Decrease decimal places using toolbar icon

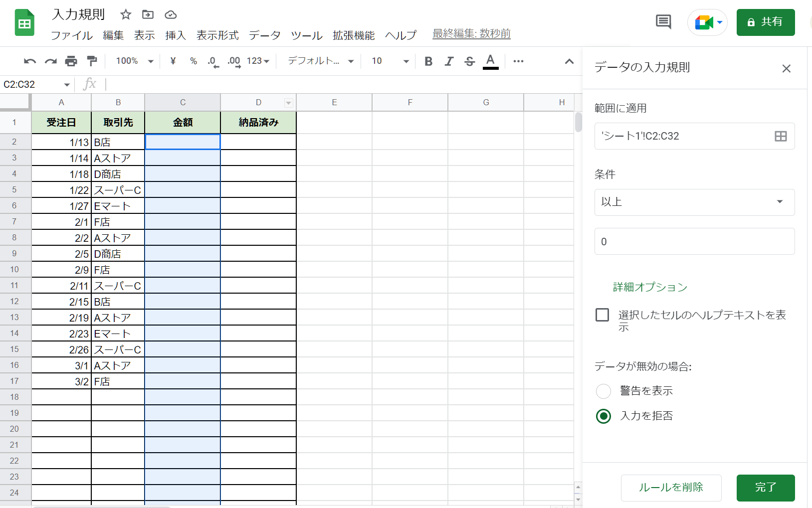pos(211,61)
